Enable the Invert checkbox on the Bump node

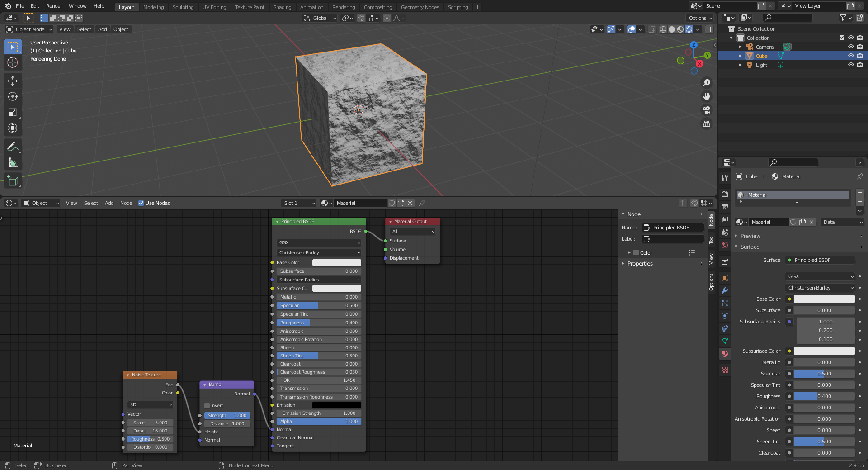tap(207, 406)
